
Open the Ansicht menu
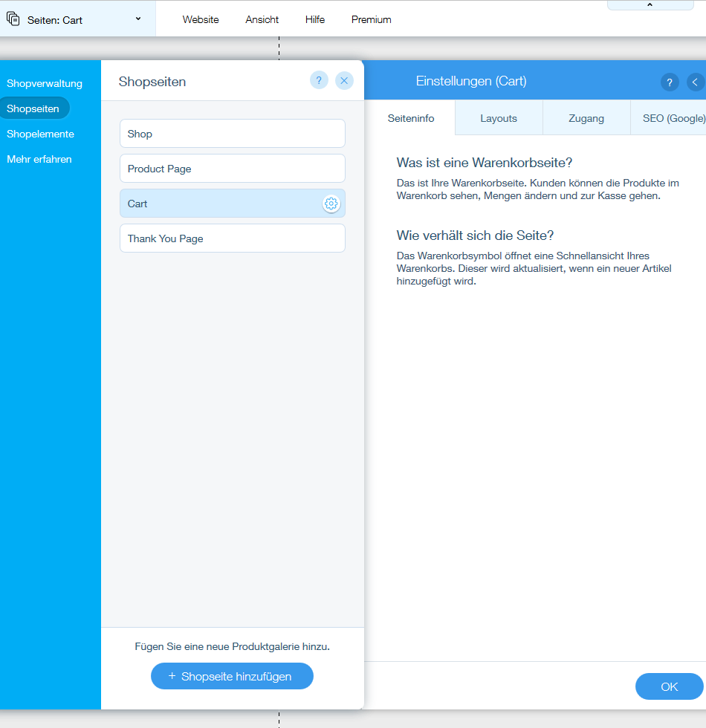point(262,20)
